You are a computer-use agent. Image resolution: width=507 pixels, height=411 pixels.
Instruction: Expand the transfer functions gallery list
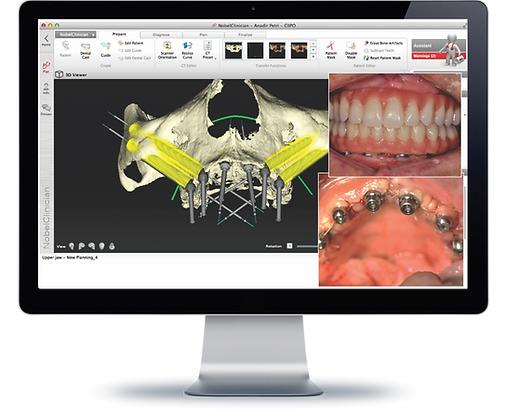coord(313,57)
